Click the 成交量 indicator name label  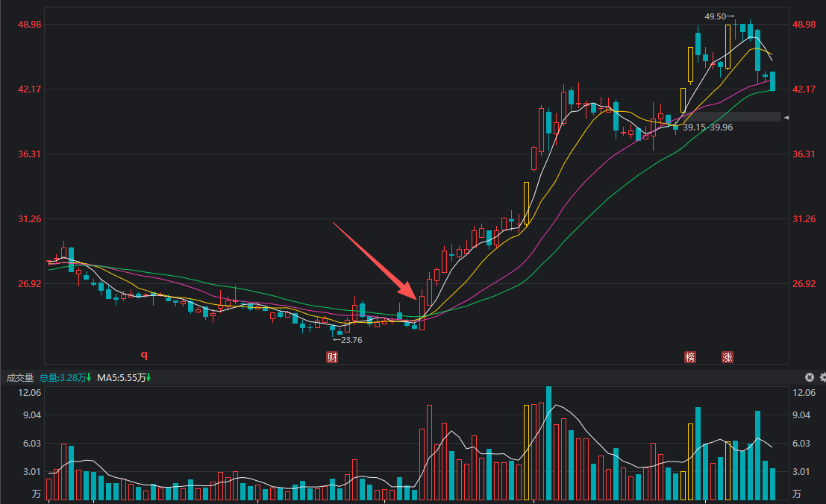[20, 378]
